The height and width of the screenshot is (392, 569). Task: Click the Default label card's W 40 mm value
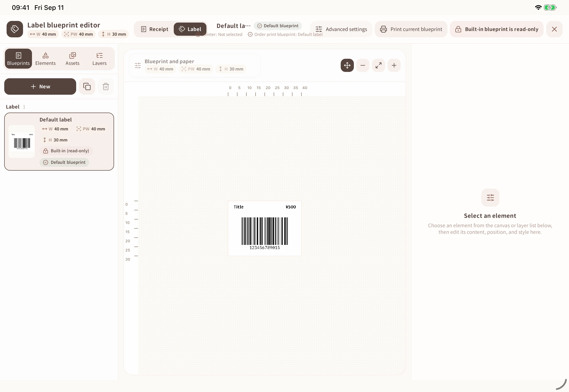click(x=55, y=129)
